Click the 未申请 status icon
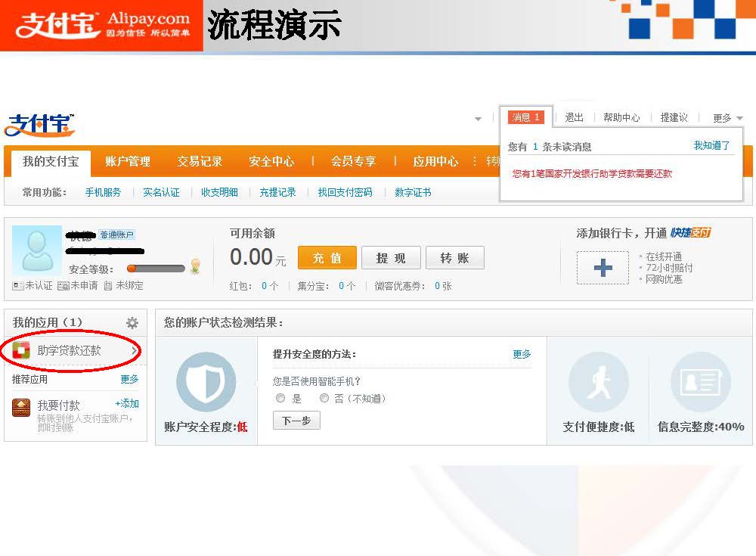The image size is (756, 556). (64, 286)
